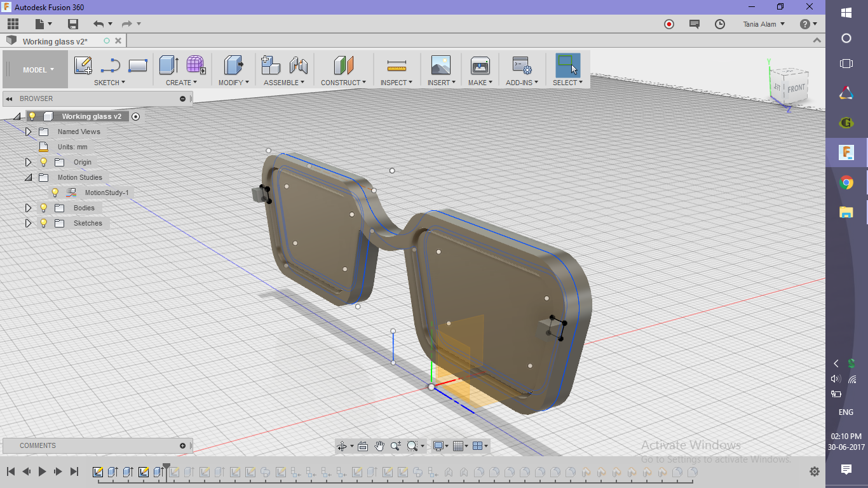This screenshot has height=488, width=868.
Task: Collapse the Motion Studies folder
Action: (x=28, y=177)
